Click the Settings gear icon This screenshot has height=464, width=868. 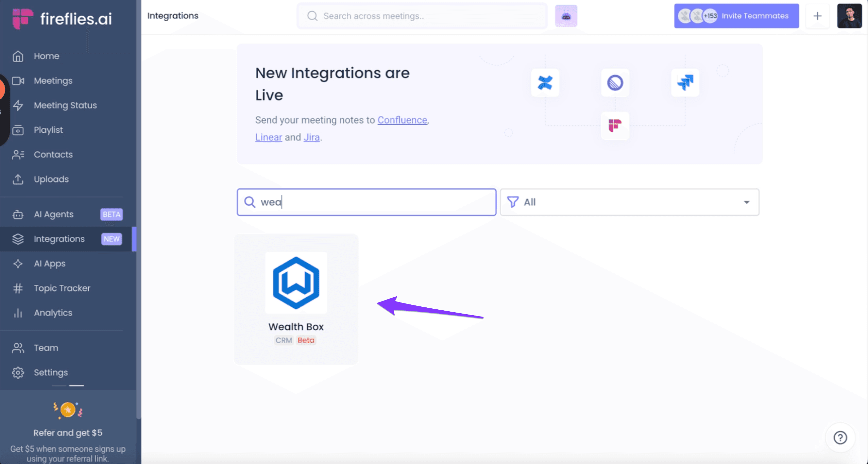pos(18,372)
